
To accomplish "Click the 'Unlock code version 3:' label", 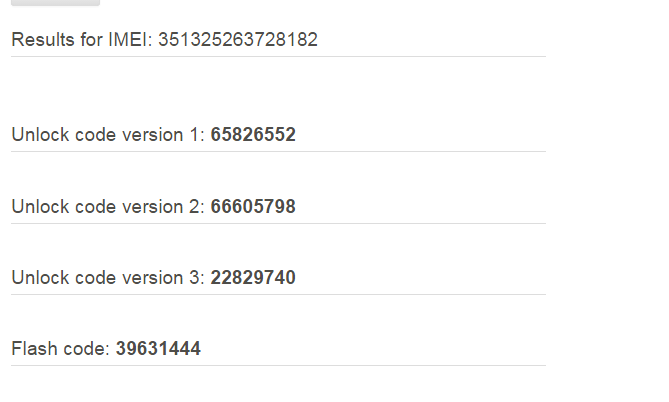I will (108, 277).
